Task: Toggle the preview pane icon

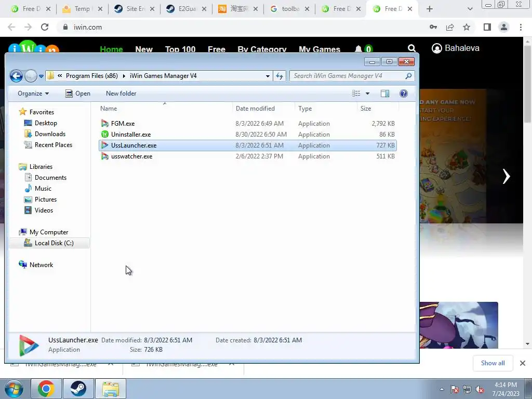Action: click(385, 94)
